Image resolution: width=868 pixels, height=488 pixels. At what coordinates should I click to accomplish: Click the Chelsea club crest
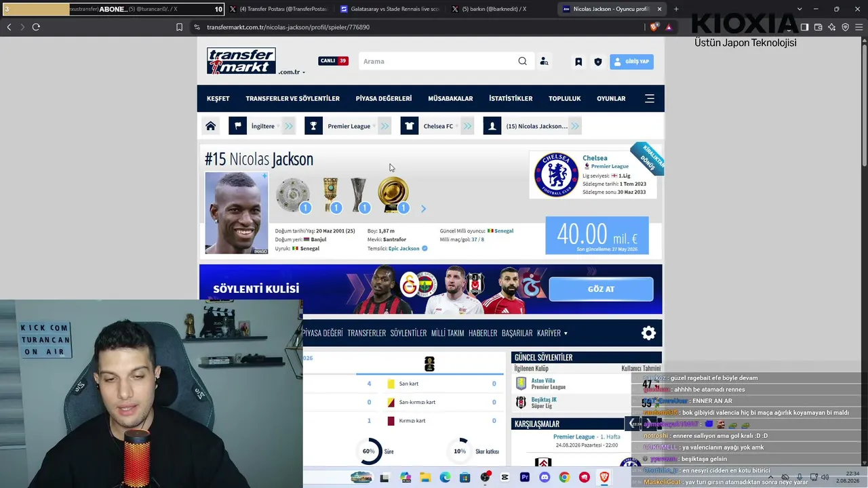tap(556, 175)
